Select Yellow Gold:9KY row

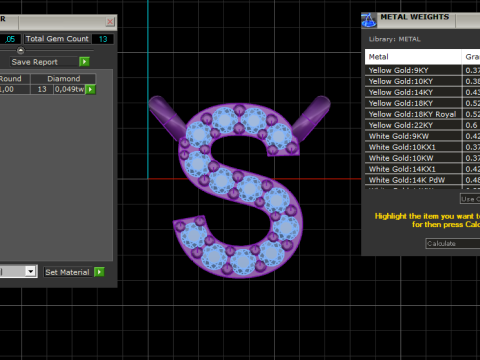coord(422,70)
